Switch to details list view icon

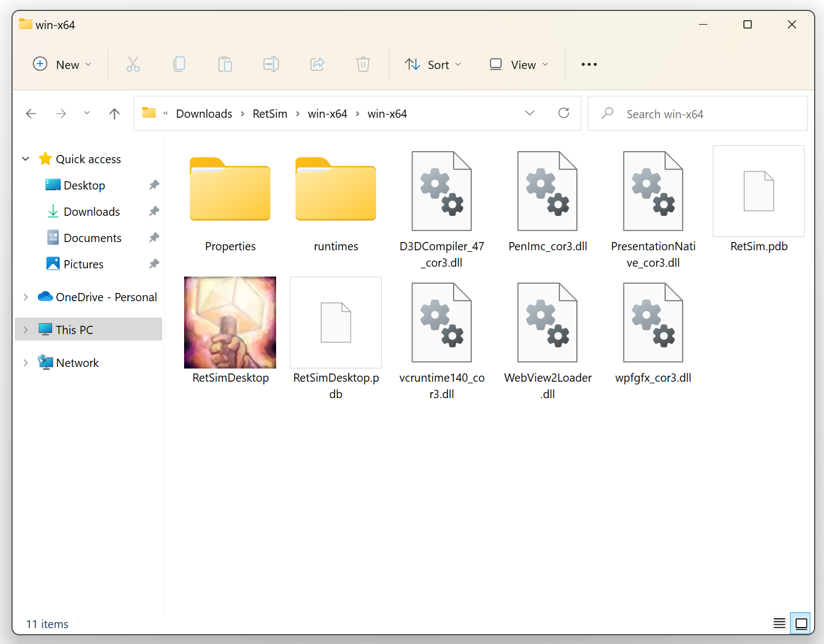pos(780,623)
